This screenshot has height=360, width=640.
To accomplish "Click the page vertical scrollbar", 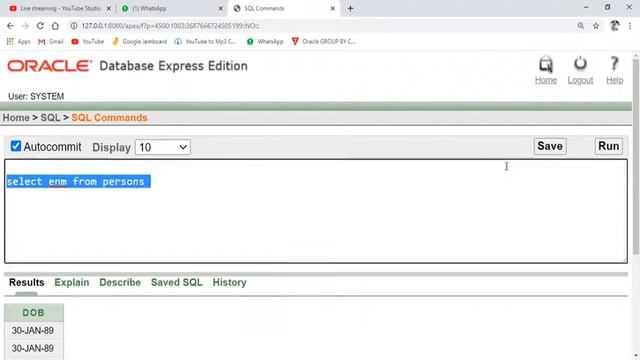I will click(636, 157).
